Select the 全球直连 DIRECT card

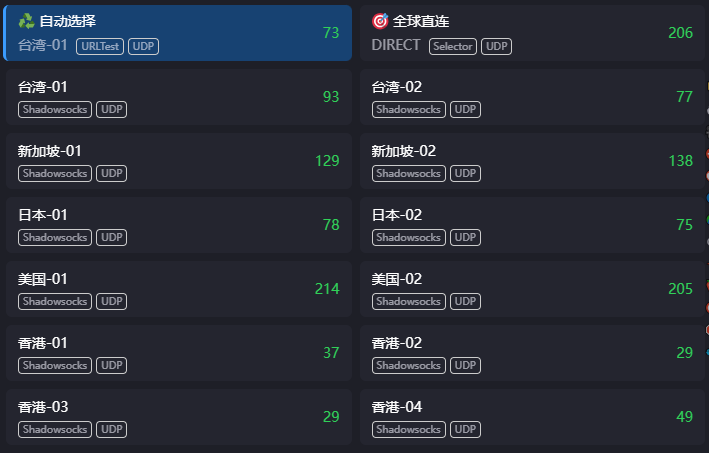(x=532, y=33)
